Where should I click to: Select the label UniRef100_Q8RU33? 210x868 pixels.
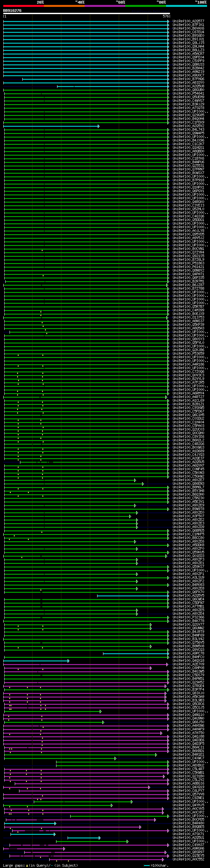[x=188, y=65]
